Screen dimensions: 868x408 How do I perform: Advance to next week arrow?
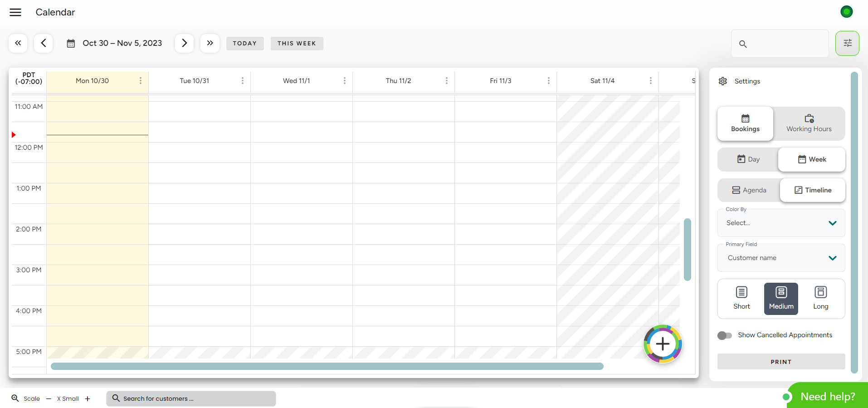pos(184,43)
